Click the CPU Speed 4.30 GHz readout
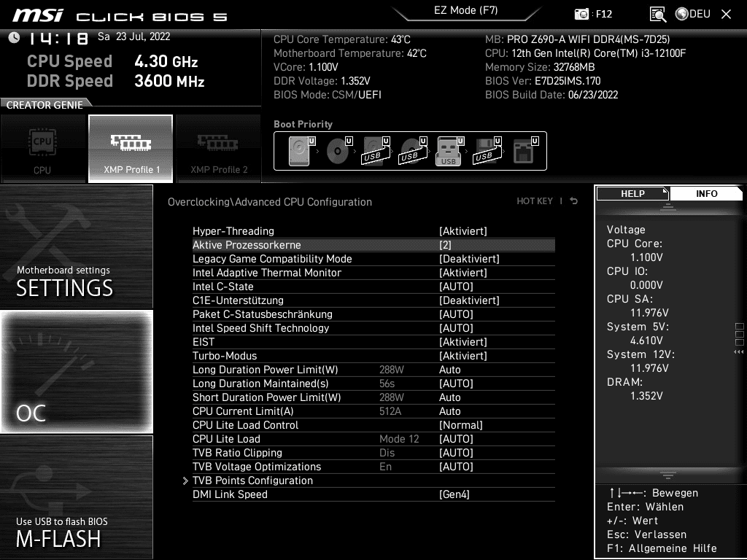Viewport: 747px width, 560px height. click(x=112, y=61)
